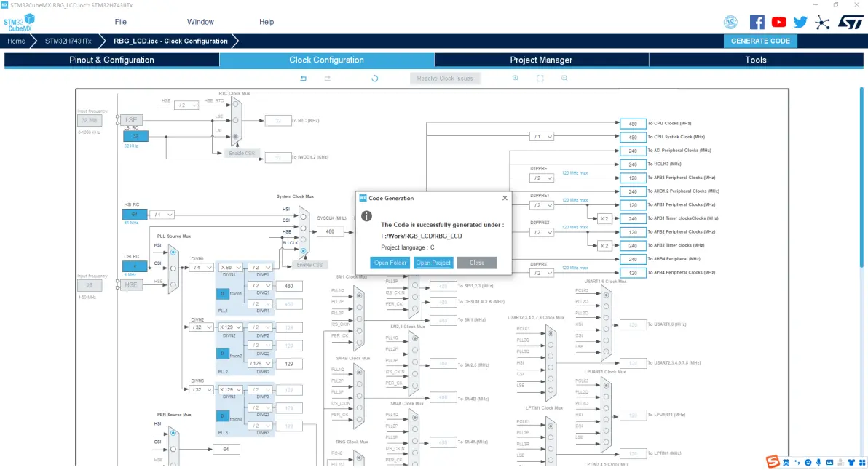Reset clock configuration with the refresh icon

(x=375, y=79)
